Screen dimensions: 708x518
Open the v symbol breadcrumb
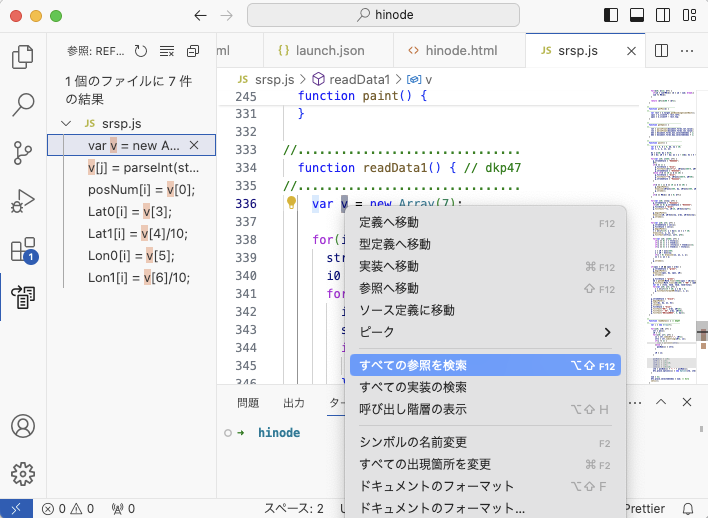click(419, 79)
